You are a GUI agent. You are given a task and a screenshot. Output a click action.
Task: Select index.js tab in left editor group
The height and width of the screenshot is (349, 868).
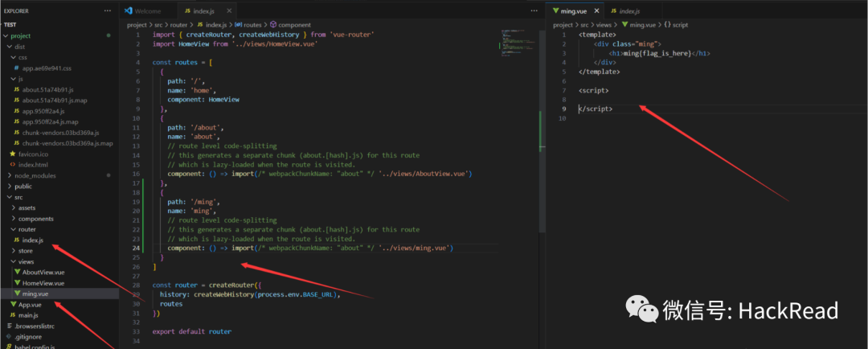point(203,10)
